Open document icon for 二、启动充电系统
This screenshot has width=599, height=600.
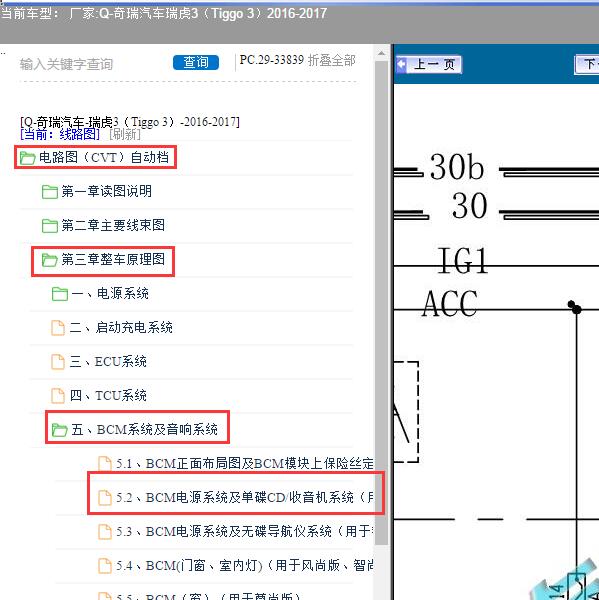click(x=58, y=328)
